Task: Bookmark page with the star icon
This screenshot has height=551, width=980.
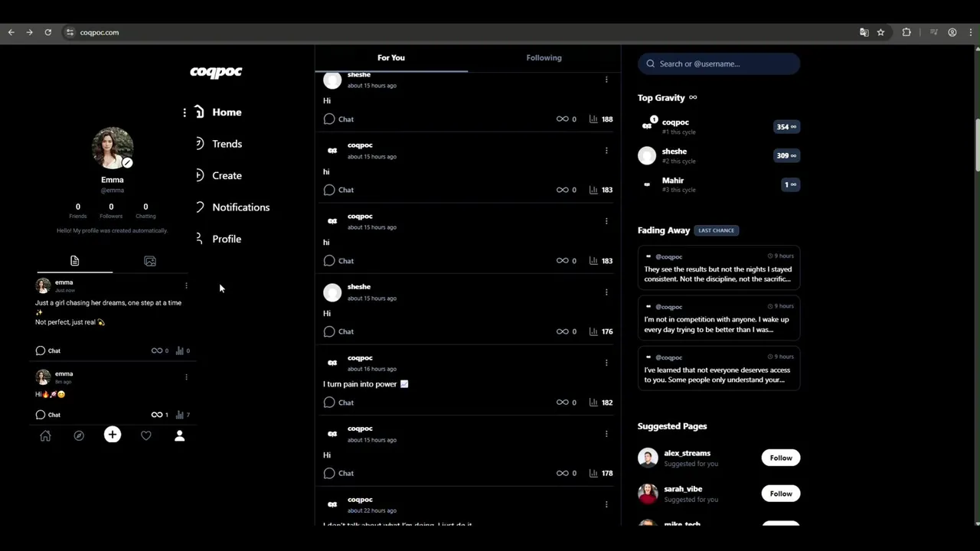Action: coord(880,32)
